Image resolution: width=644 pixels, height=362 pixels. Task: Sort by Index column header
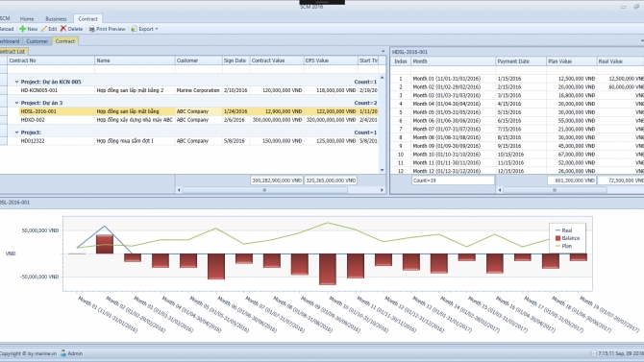(x=401, y=61)
